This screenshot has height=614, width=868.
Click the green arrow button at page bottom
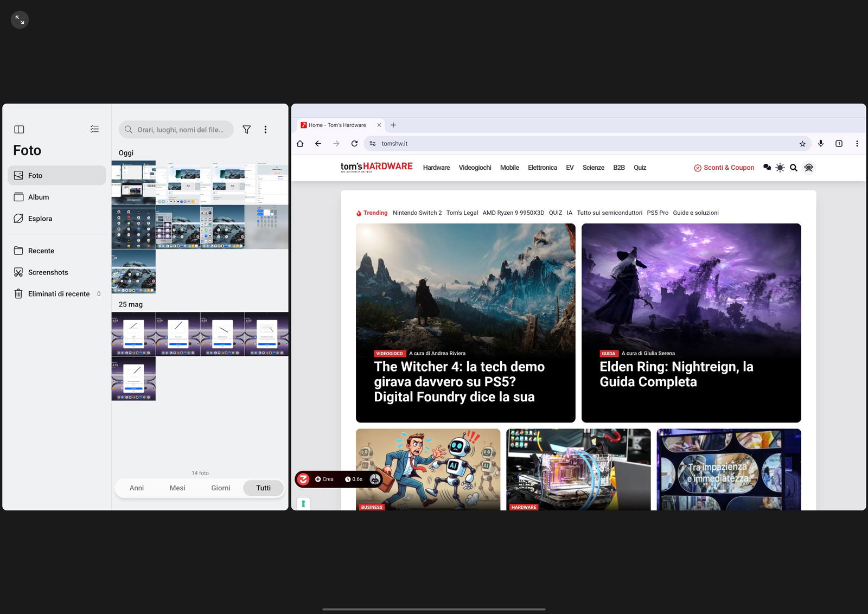(x=303, y=504)
